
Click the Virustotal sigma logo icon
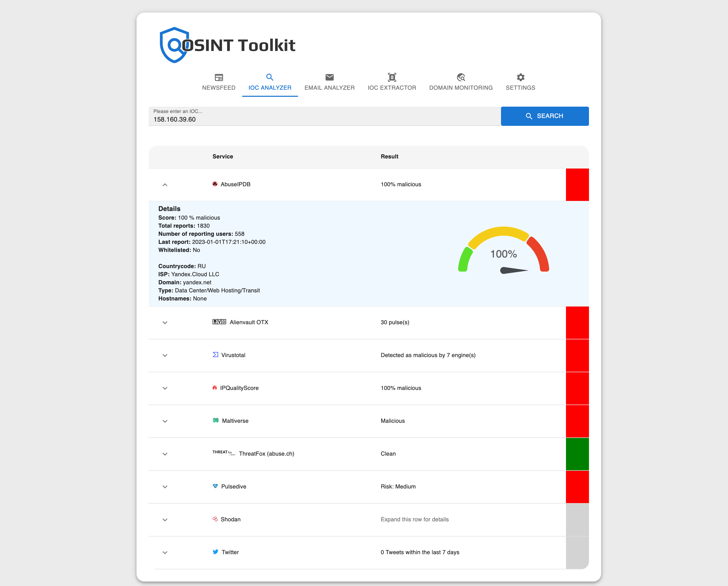[215, 355]
